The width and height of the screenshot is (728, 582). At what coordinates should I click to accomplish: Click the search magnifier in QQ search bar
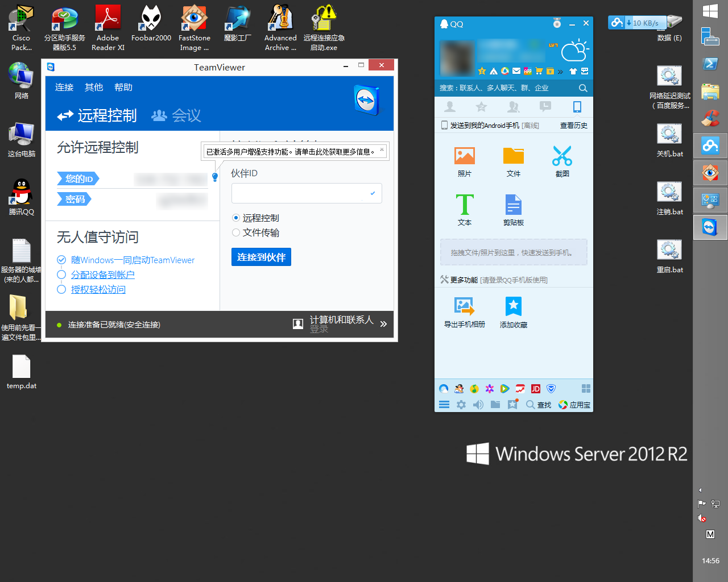583,88
